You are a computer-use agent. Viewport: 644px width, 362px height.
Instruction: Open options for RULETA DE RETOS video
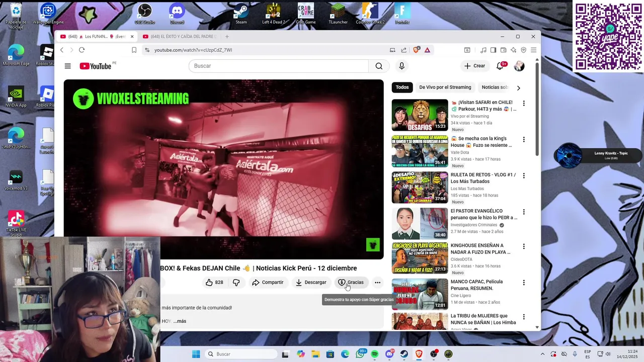[x=524, y=175]
